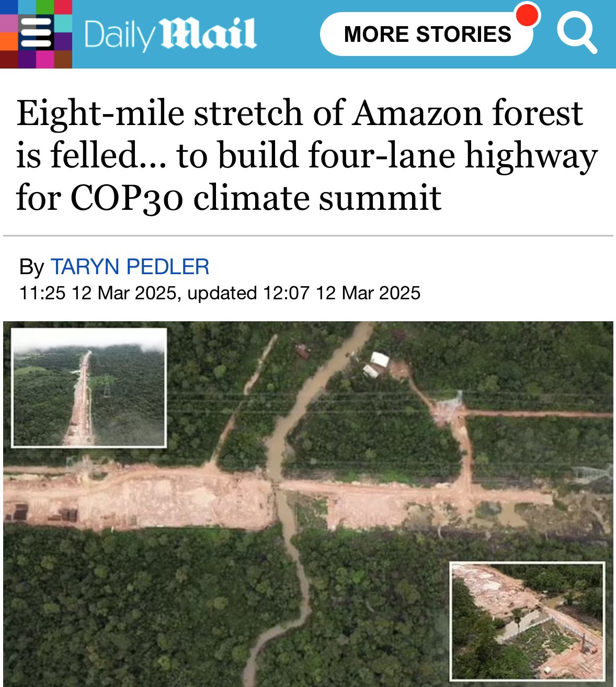Click the green square in menu mosaic
This screenshot has width=616, height=687.
pos(45,7)
